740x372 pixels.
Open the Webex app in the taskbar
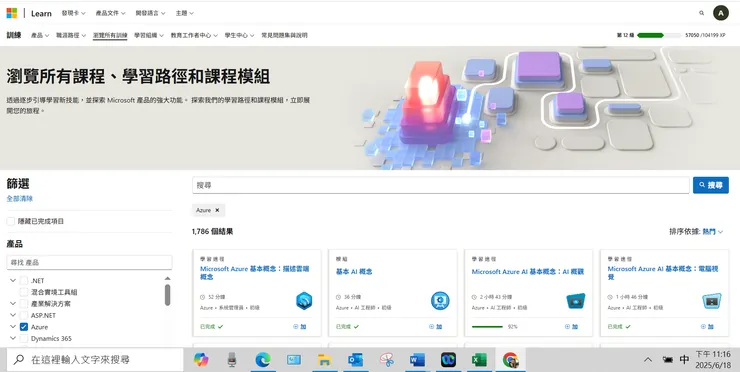(448, 360)
